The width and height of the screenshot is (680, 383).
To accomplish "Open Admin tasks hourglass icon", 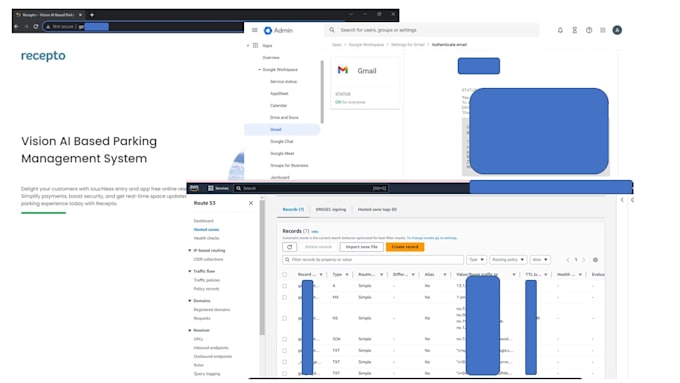I will pos(574,30).
